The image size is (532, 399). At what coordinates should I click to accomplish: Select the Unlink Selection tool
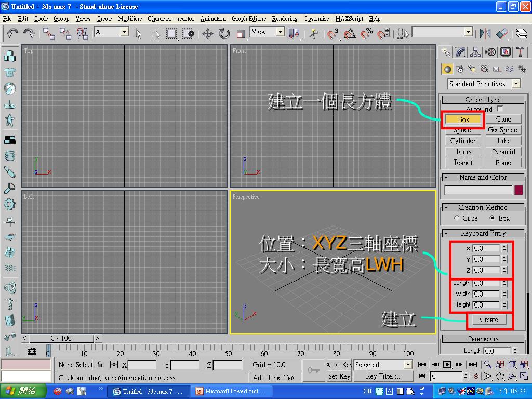65,33
